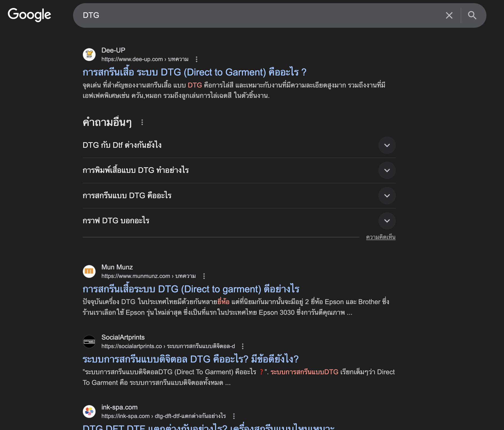Open the Mun Munz DTG result title
This screenshot has width=504, height=430.
pos(191,289)
